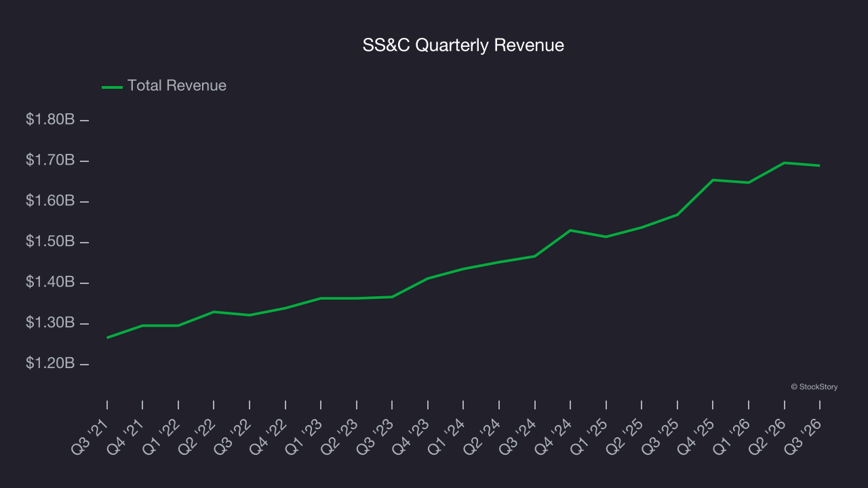Select the "Total Revenue" legend label

coord(177,86)
